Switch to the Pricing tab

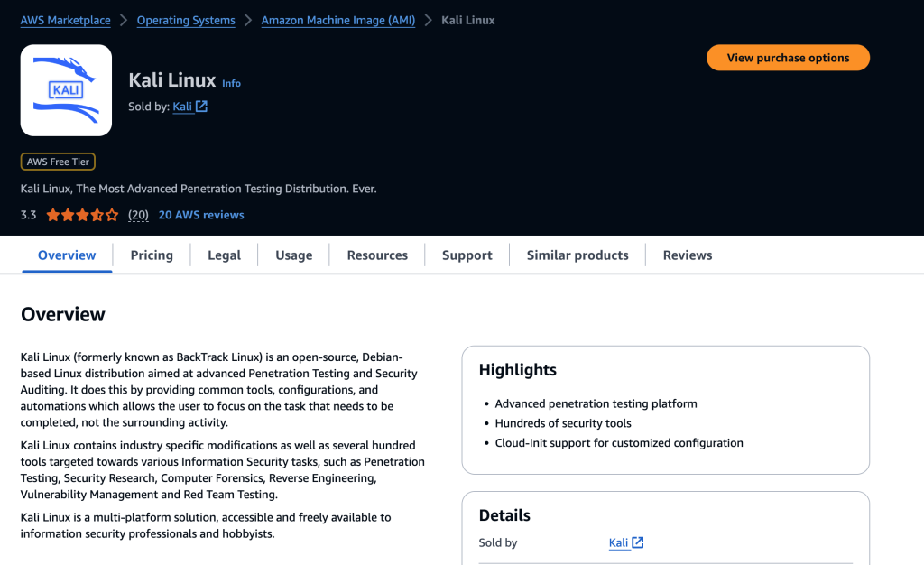pos(151,255)
